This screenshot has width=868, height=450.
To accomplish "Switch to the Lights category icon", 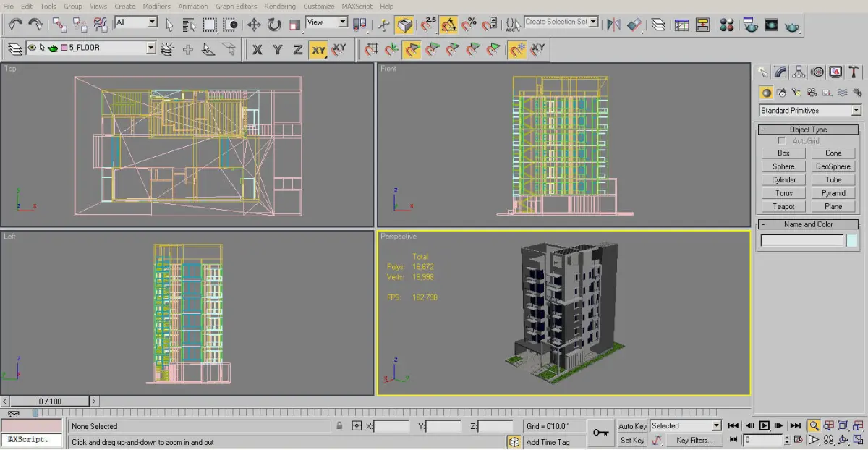I will point(796,93).
